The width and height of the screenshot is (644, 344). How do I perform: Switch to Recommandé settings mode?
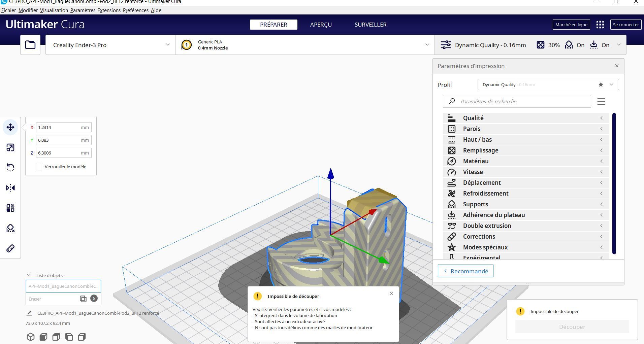point(465,271)
